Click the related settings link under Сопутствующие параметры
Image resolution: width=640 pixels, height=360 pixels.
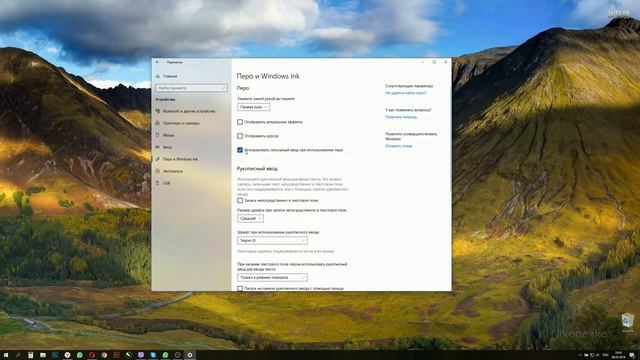tap(405, 93)
